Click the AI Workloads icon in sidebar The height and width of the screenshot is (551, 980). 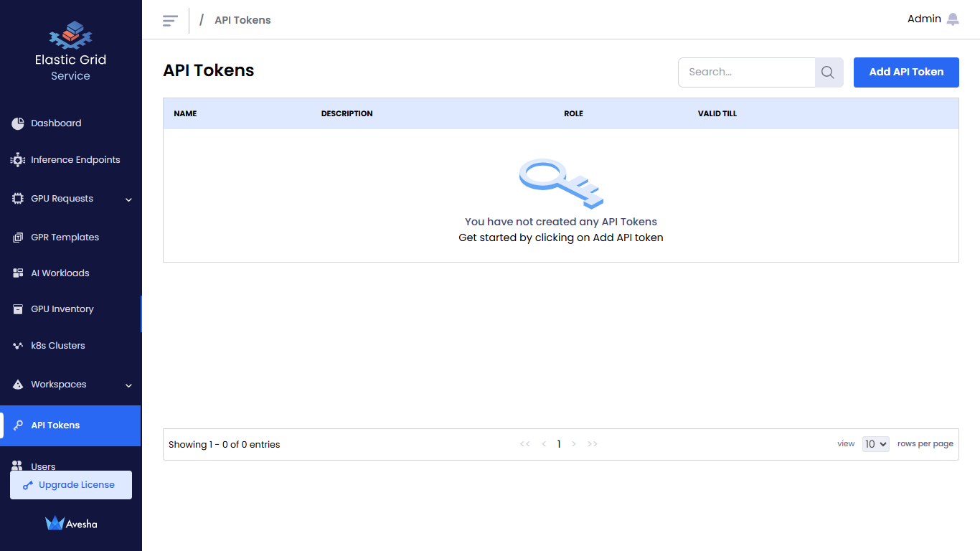18,273
